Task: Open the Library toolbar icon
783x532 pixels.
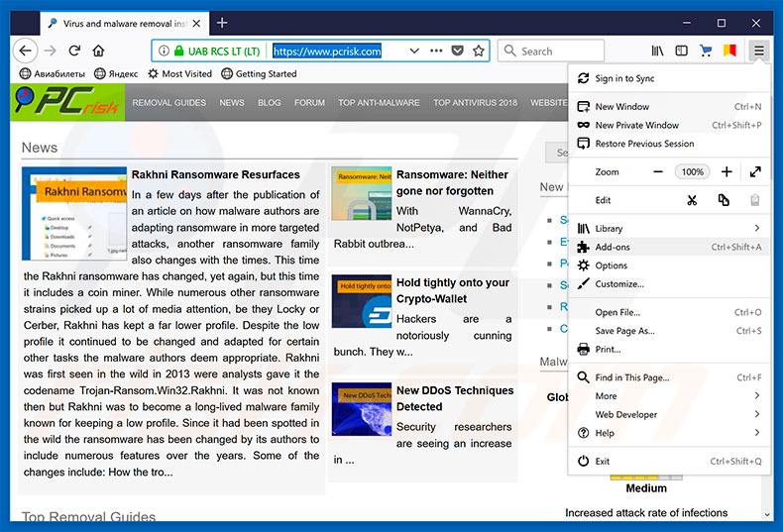Action: (x=657, y=51)
